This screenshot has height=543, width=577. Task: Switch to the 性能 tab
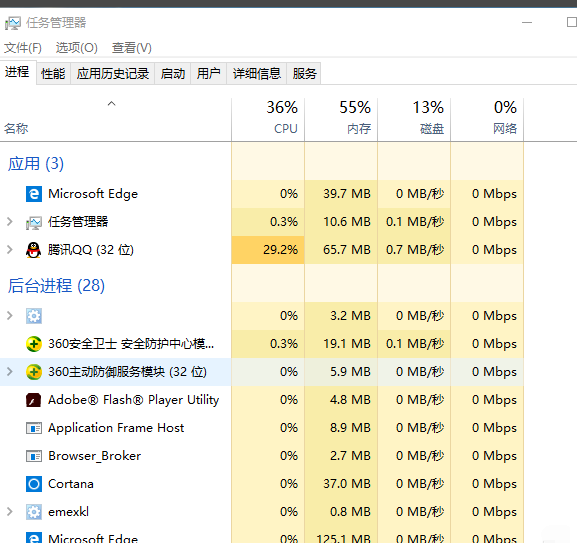tap(53, 74)
